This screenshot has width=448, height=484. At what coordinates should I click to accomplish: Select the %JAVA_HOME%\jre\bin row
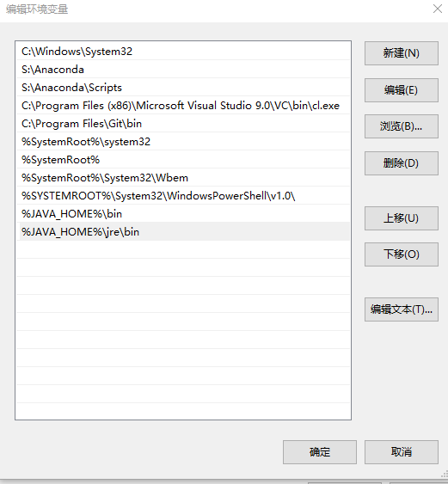(183, 232)
